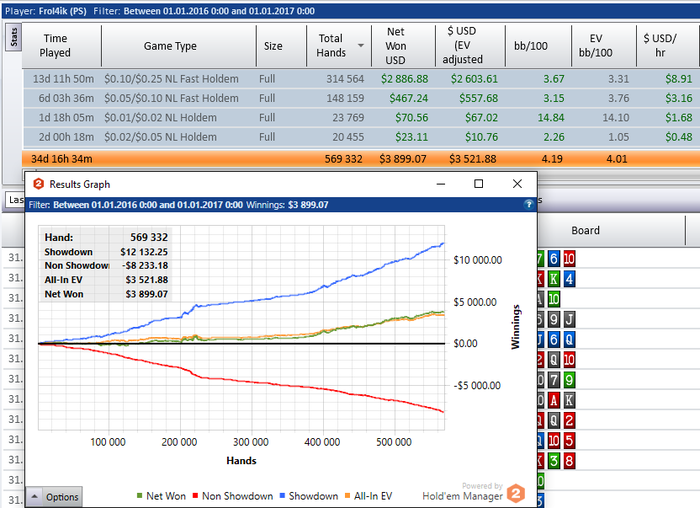Click green 9 card next to gray 7
The image size is (700, 508).
click(569, 380)
